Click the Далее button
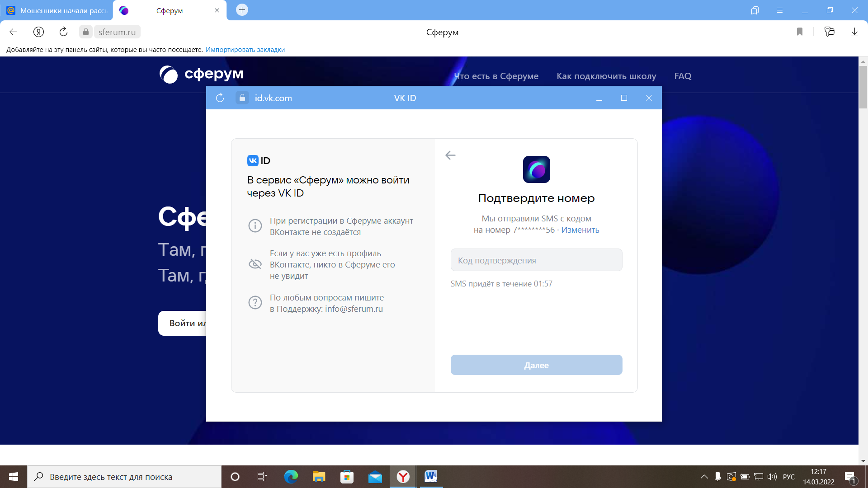868x488 pixels. 537,365
